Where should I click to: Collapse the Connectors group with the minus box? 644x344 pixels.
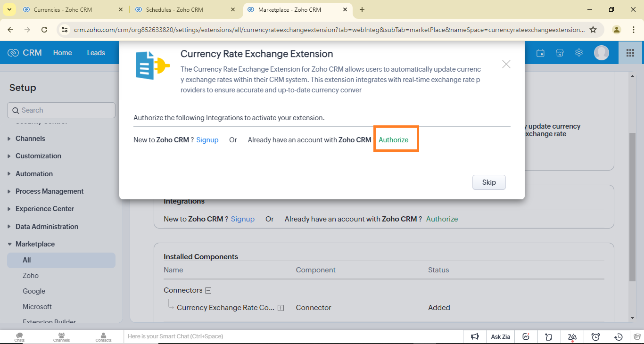pos(208,291)
